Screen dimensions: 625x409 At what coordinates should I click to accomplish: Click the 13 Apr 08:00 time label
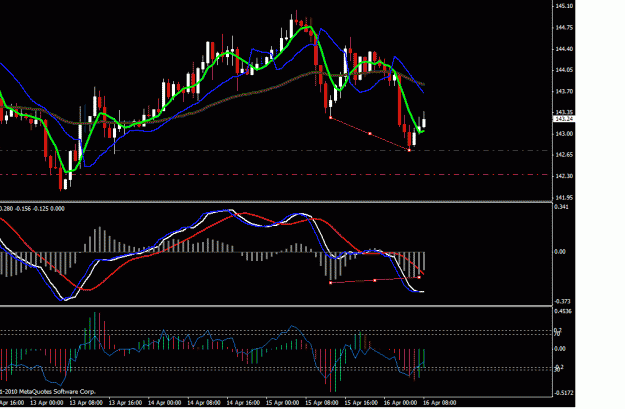(86, 403)
